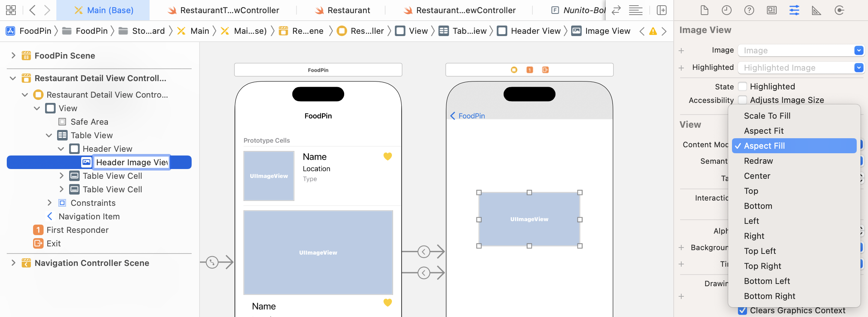Viewport: 868px width, 317px height.
Task: Toggle the Highlighted state checkbox
Action: click(742, 86)
